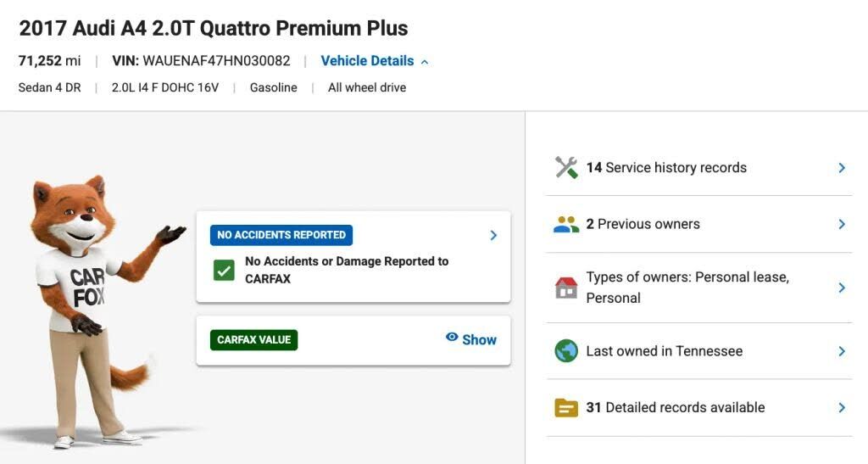Image resolution: width=868 pixels, height=464 pixels.
Task: Open the previous owners row arrow
Action: pos(842,224)
